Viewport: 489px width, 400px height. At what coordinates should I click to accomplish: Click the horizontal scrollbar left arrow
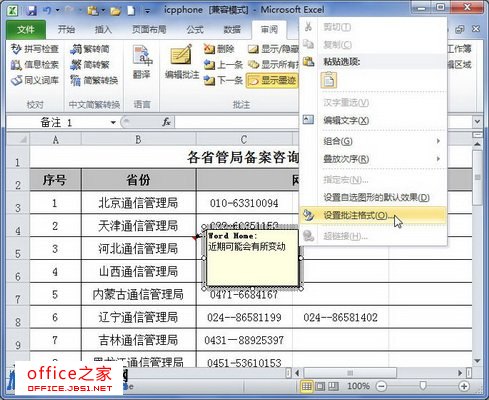[297, 373]
